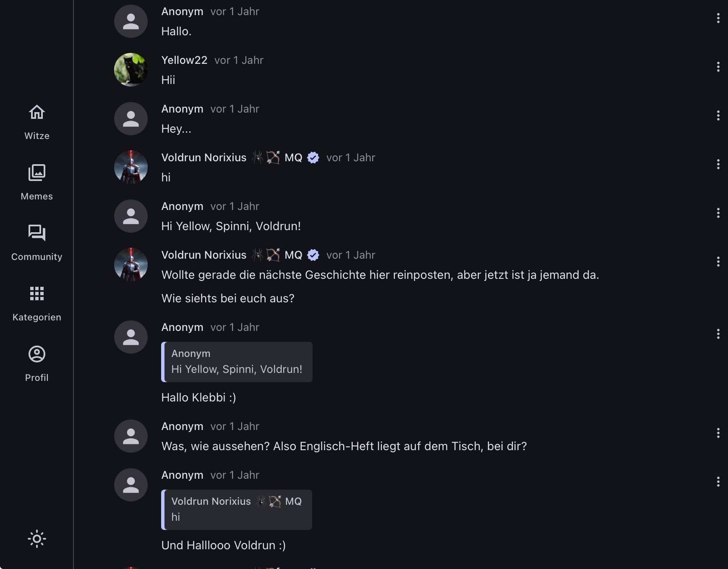
Task: Toggle the light/dark theme sun icon
Action: pos(37,539)
